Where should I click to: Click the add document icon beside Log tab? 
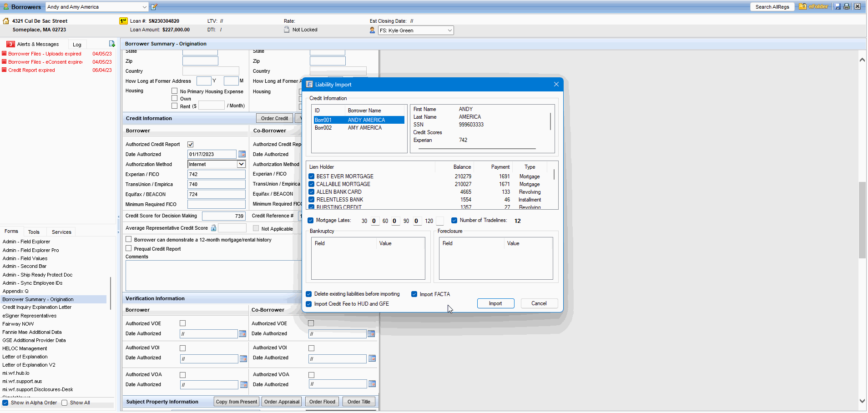(x=112, y=44)
